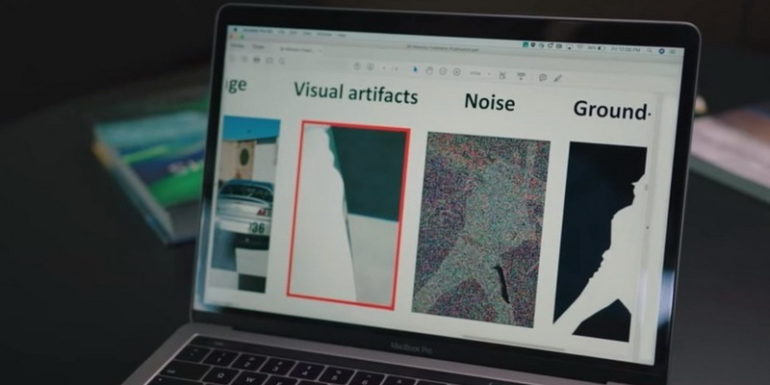Click the zoom out minus icon

[443, 72]
